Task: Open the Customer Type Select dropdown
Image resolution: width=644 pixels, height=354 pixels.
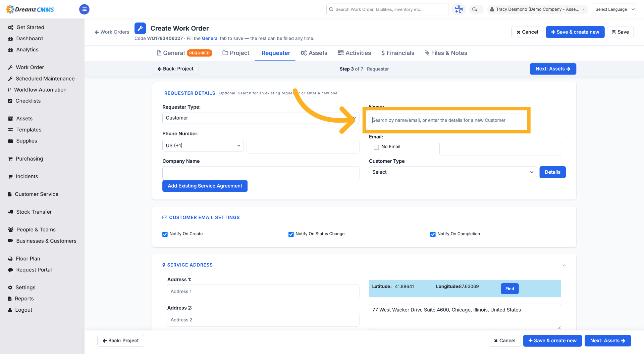Action: 452,172
